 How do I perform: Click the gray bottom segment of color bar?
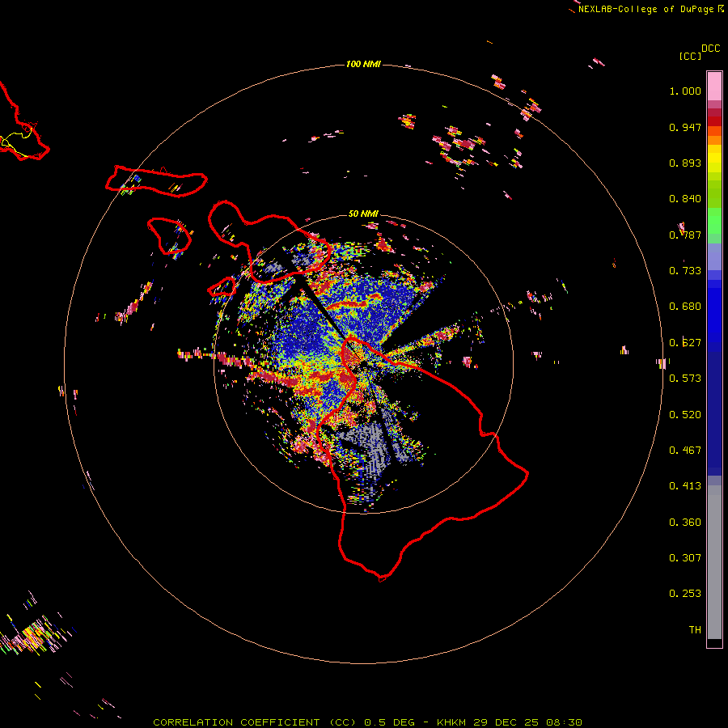point(714,562)
